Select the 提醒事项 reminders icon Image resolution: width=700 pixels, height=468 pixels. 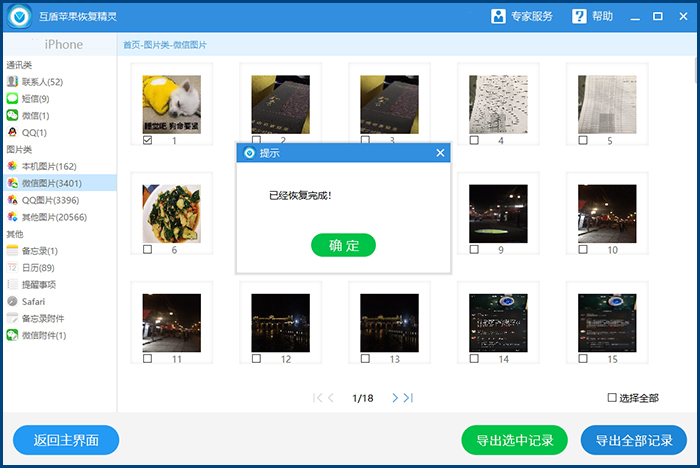(12, 284)
